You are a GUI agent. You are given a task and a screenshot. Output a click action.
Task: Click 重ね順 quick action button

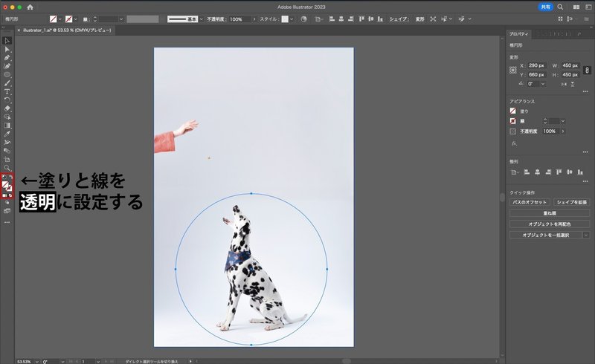coord(550,213)
